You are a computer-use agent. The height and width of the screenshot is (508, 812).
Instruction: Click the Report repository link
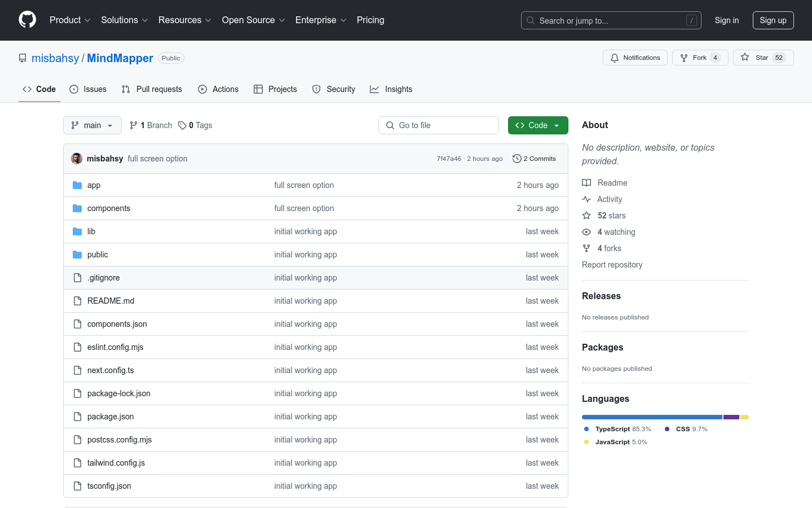click(612, 265)
